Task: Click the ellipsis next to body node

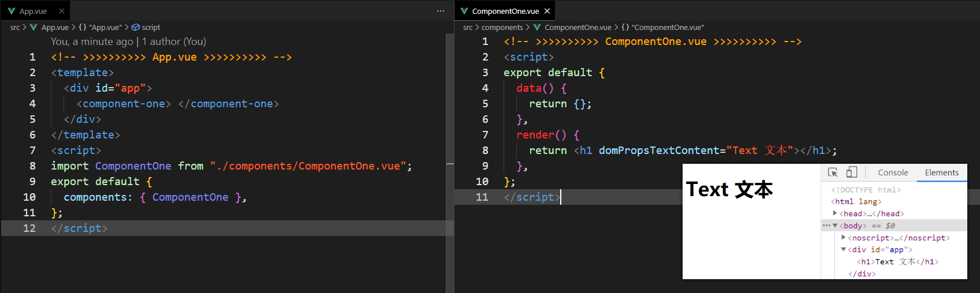Action: tap(826, 226)
